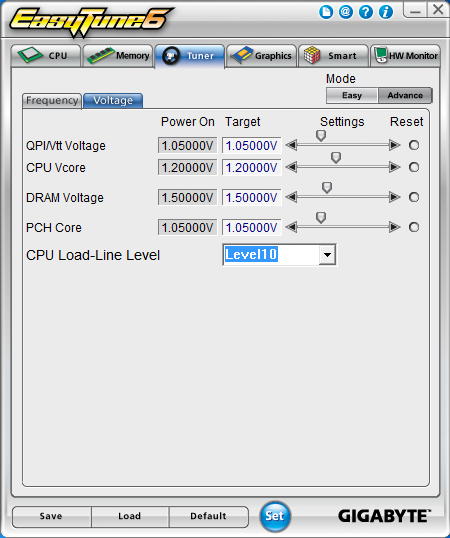Click the info 'i' icon
This screenshot has width=450, height=538.
tap(386, 12)
